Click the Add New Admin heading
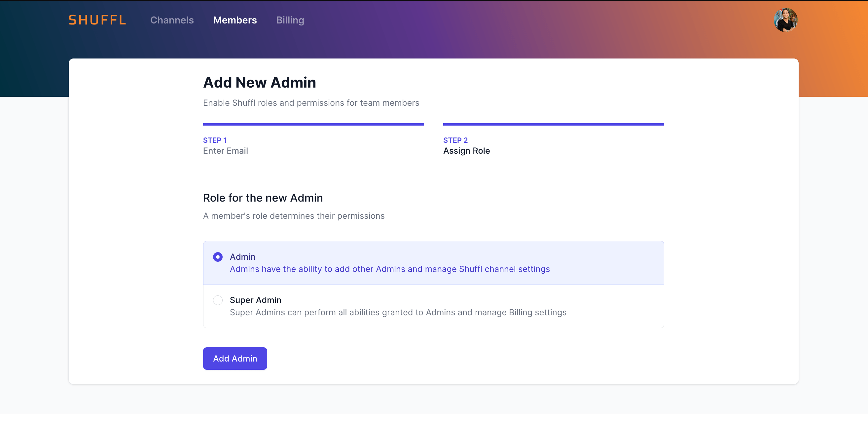The image size is (868, 423). (x=260, y=83)
